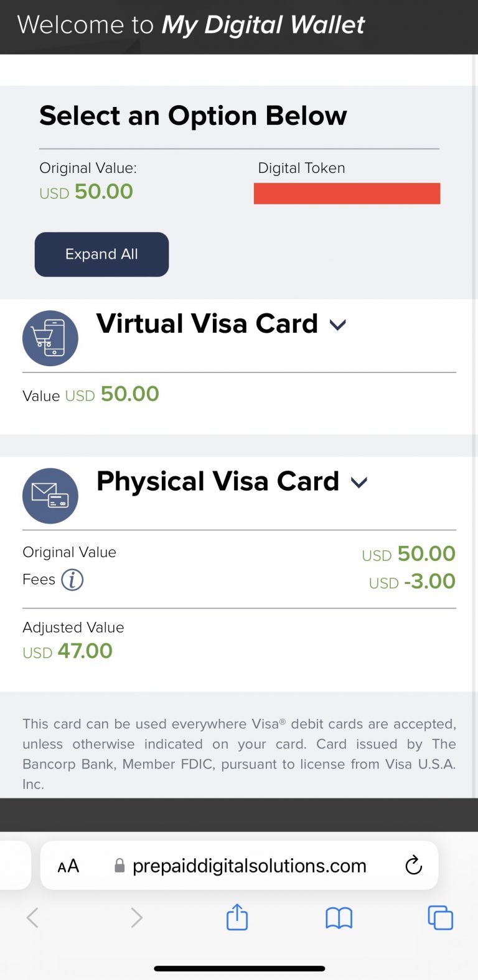Open the AA page display options
This screenshot has width=478, height=980.
tap(68, 865)
